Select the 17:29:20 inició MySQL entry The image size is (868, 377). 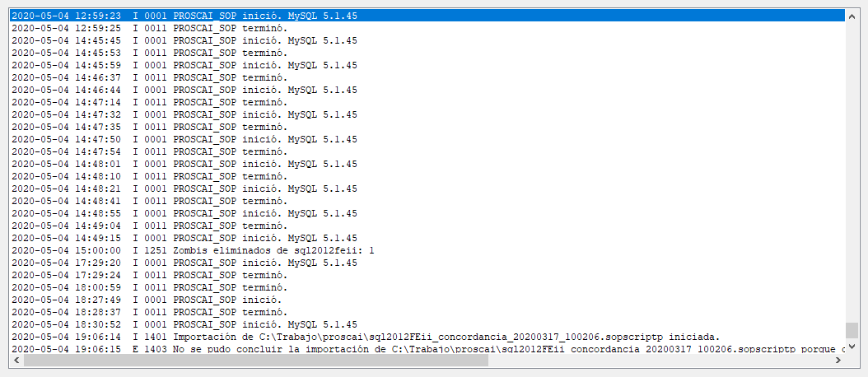(427, 263)
